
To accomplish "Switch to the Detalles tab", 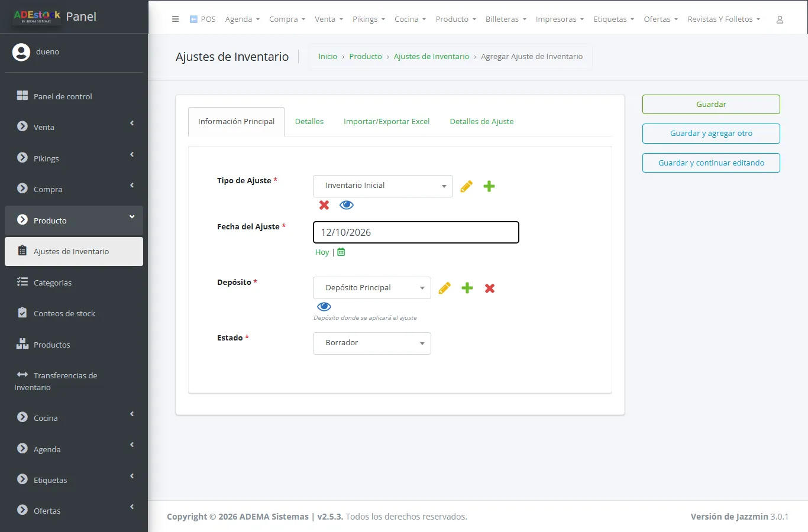I will point(309,122).
